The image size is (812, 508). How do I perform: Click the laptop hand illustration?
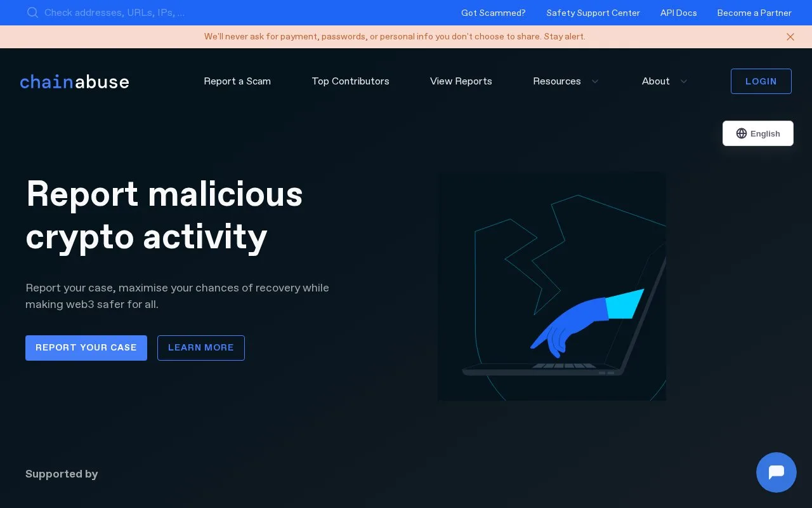(552, 286)
